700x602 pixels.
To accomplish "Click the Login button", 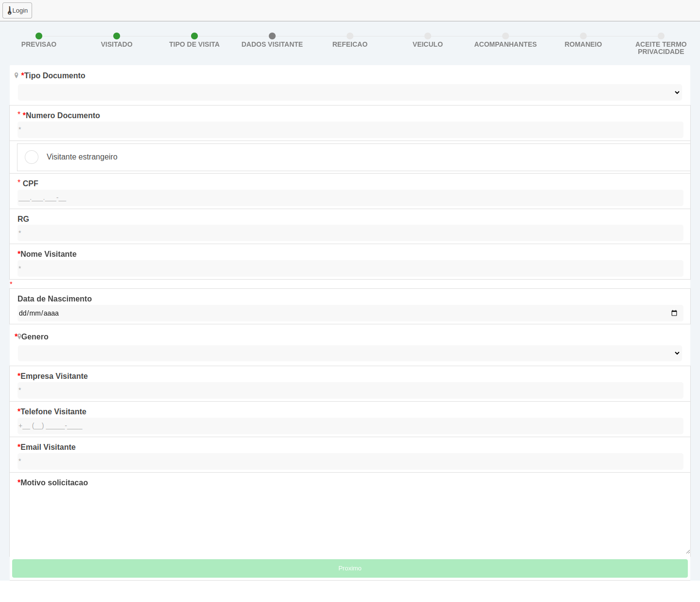I will click(17, 11).
